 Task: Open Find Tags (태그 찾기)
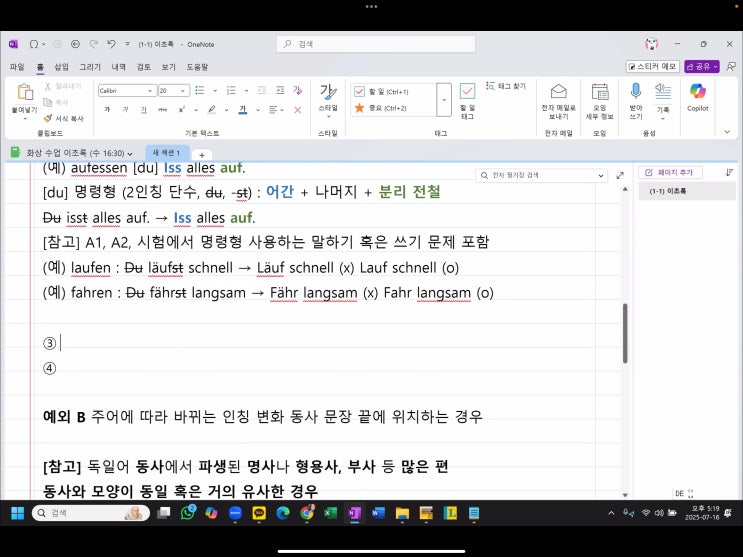(x=506, y=86)
